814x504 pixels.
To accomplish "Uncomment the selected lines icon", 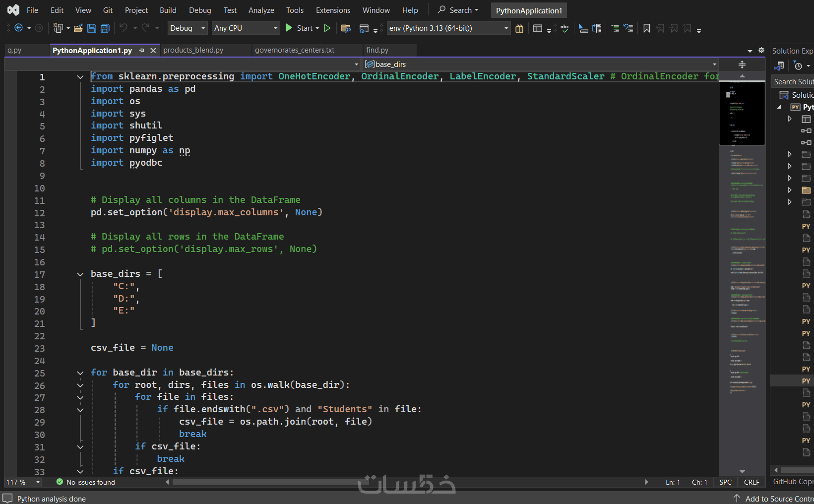I will 628,28.
